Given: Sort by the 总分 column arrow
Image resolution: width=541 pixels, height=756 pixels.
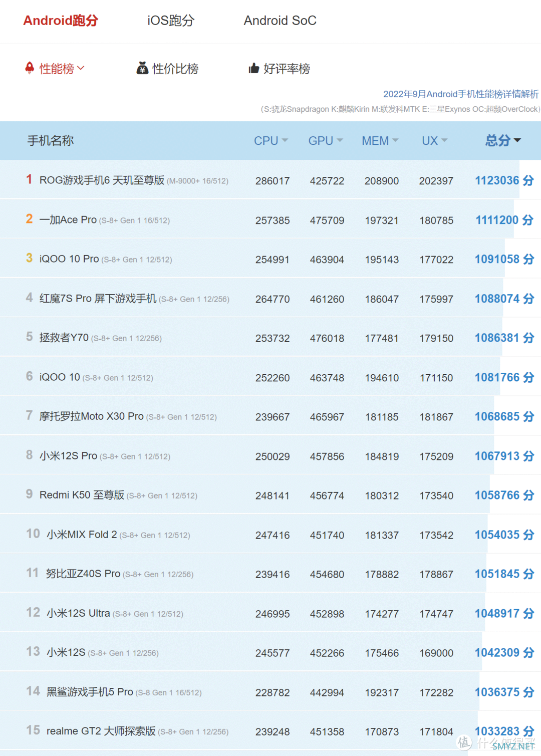Looking at the screenshot, I should 517,140.
